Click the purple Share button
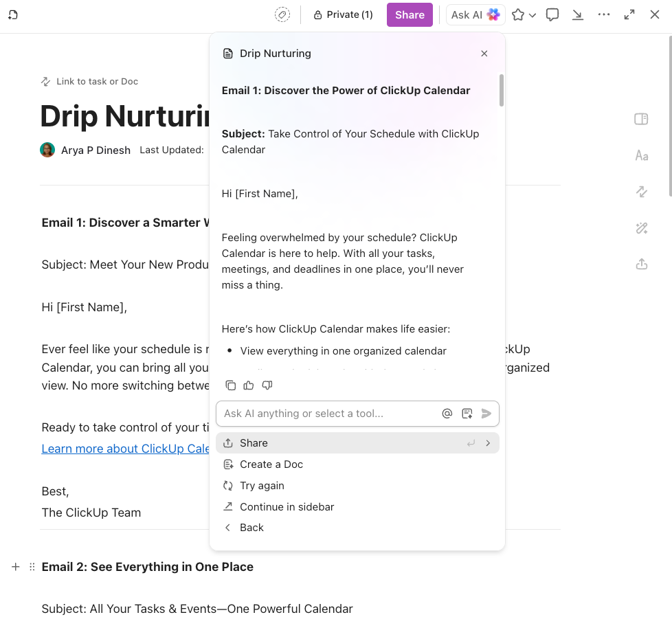Image resolution: width=672 pixels, height=639 pixels. pyautogui.click(x=410, y=15)
